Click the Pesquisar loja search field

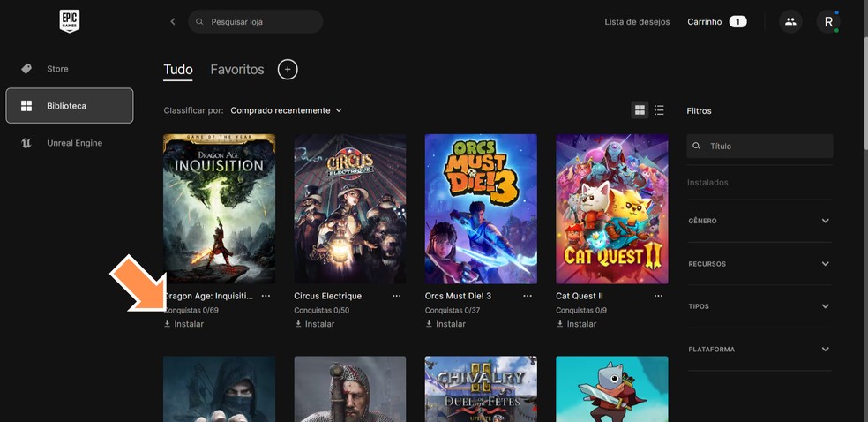(x=256, y=21)
